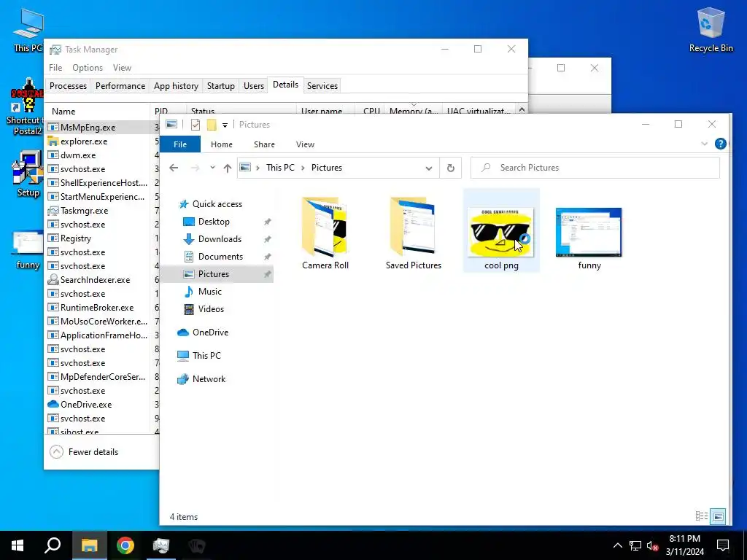Show hidden system tray icons
The width and height of the screenshot is (747, 560).
coord(617,545)
